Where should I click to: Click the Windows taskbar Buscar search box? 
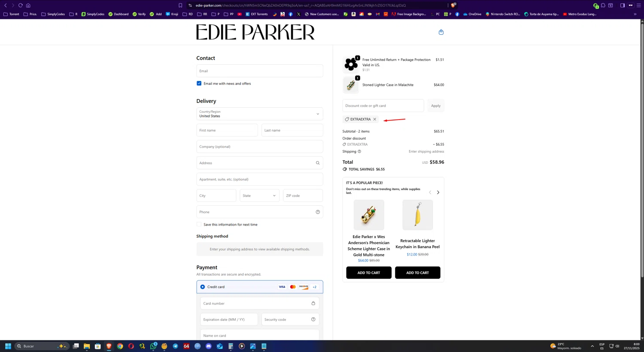pyautogui.click(x=41, y=346)
